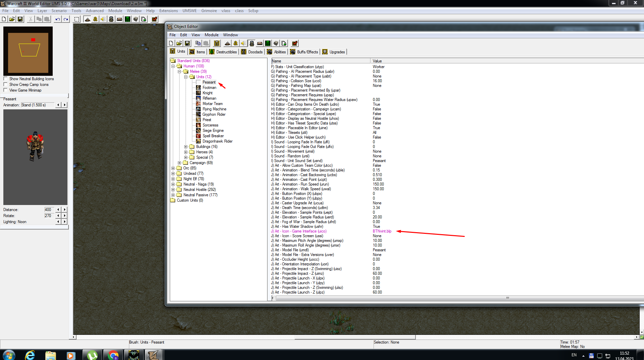Click the properties list horizontal scrollbar
Screen dimensions: 644x360
tap(460, 298)
